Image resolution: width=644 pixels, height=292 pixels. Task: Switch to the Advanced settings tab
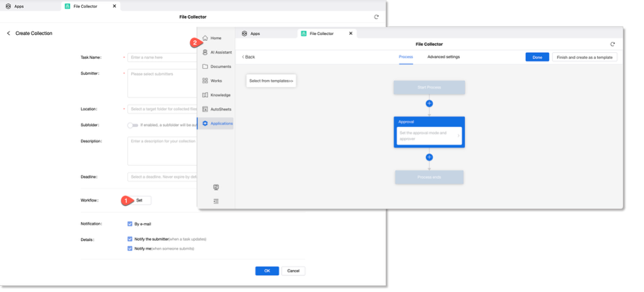click(443, 57)
